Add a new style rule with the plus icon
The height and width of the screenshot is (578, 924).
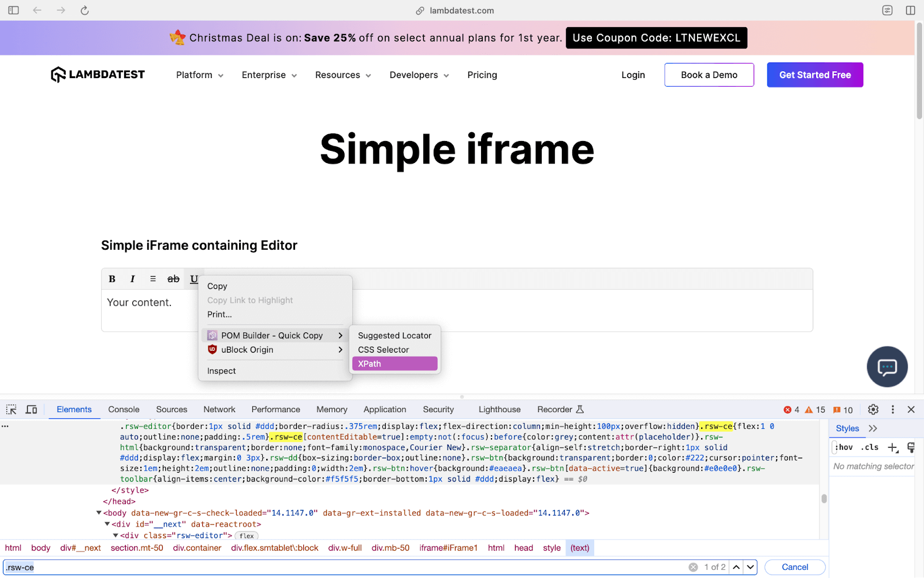(893, 447)
